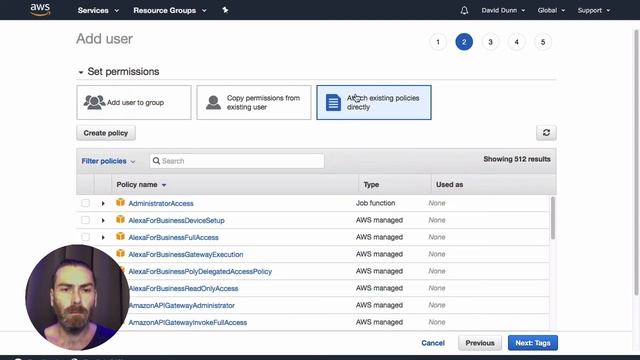Viewport: 640px width, 360px height.
Task: Expand the AlexaForBusinessDeviceSetup row arrow
Action: tap(103, 220)
